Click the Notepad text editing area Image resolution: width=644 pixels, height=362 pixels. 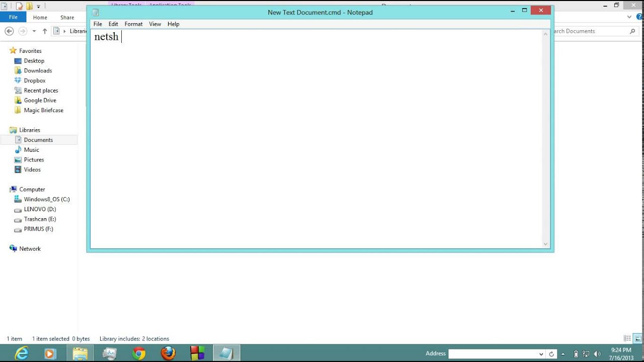tap(316, 138)
